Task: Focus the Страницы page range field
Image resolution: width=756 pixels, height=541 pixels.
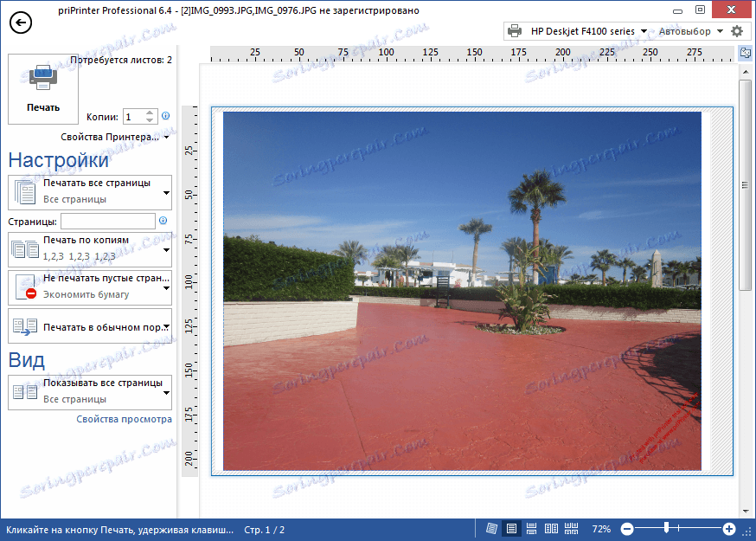Action: [x=108, y=221]
